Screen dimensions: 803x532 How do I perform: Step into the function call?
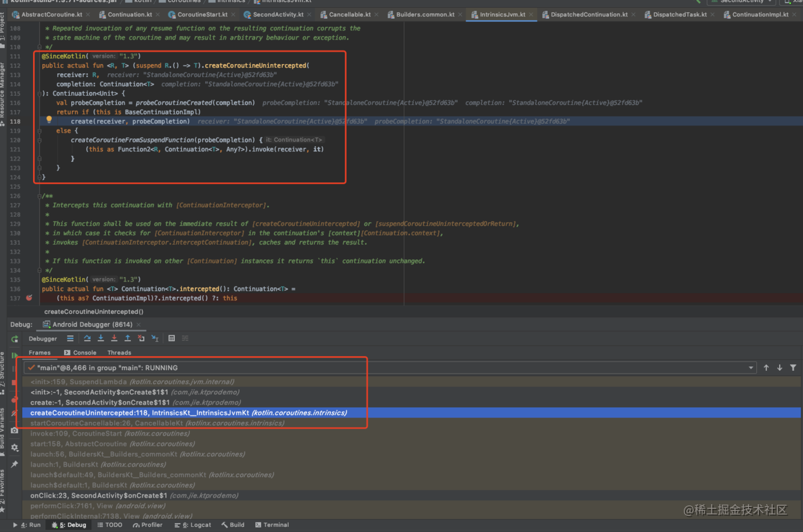[101, 338]
